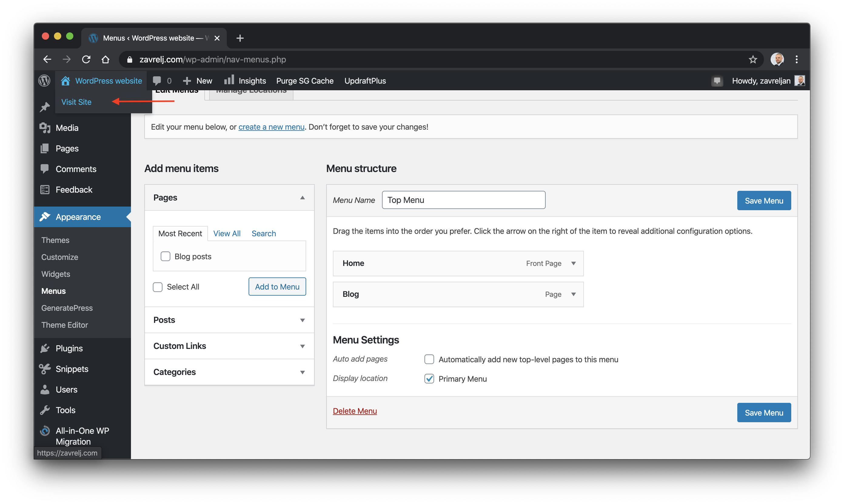Viewport: 844px width, 504px height.
Task: Click the browser forward arrow
Action: pos(67,59)
